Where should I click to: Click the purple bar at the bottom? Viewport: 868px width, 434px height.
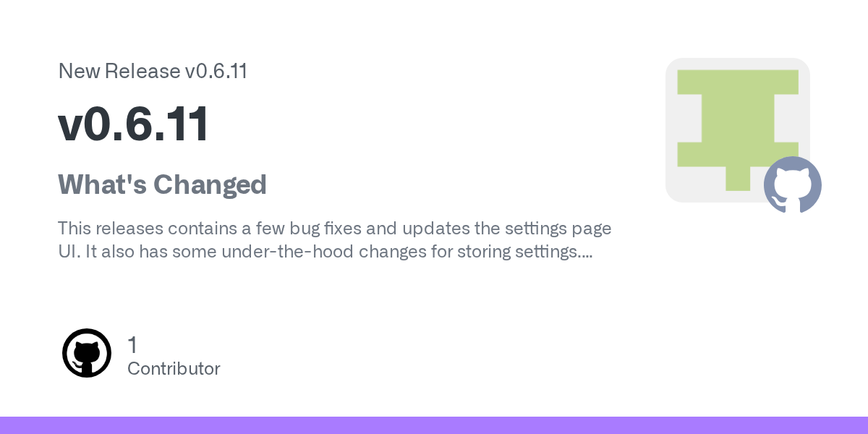tap(434, 425)
